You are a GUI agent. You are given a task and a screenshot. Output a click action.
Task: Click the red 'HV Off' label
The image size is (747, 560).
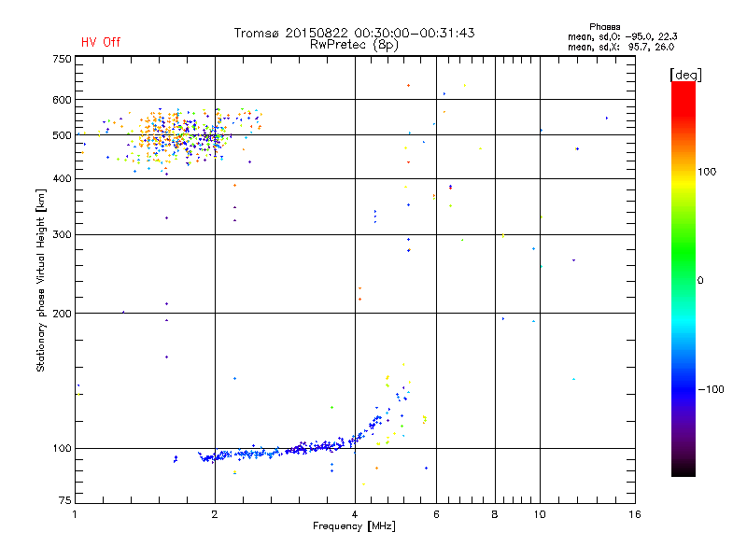pos(101,42)
